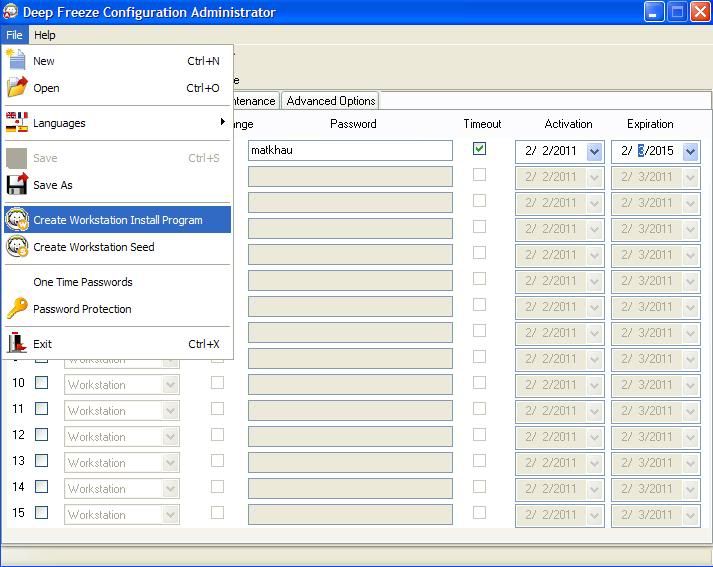This screenshot has height=567, width=713.
Task: Expand the Languages submenu
Action: pyautogui.click(x=117, y=123)
